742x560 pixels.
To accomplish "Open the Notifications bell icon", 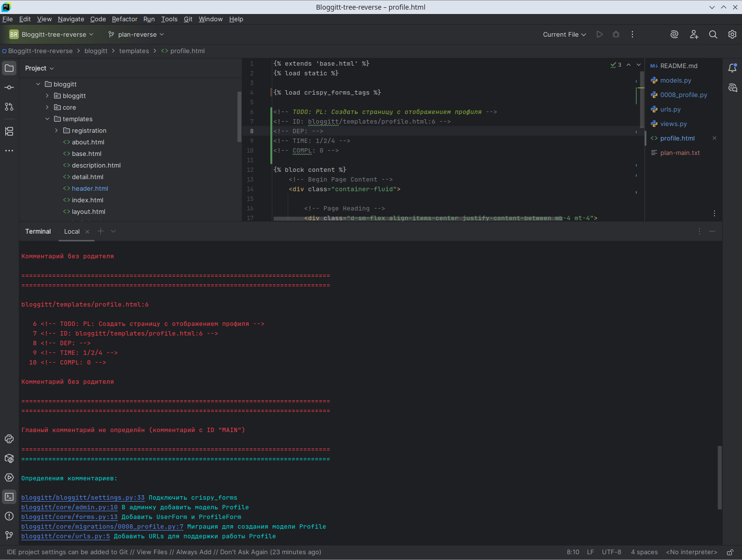I will coord(732,68).
